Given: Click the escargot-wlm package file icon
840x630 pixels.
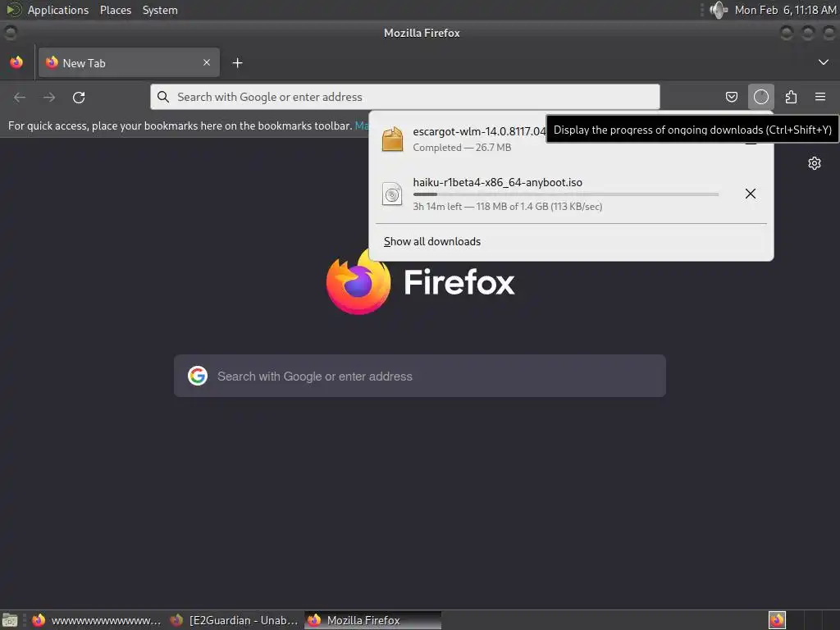Looking at the screenshot, I should pyautogui.click(x=392, y=139).
